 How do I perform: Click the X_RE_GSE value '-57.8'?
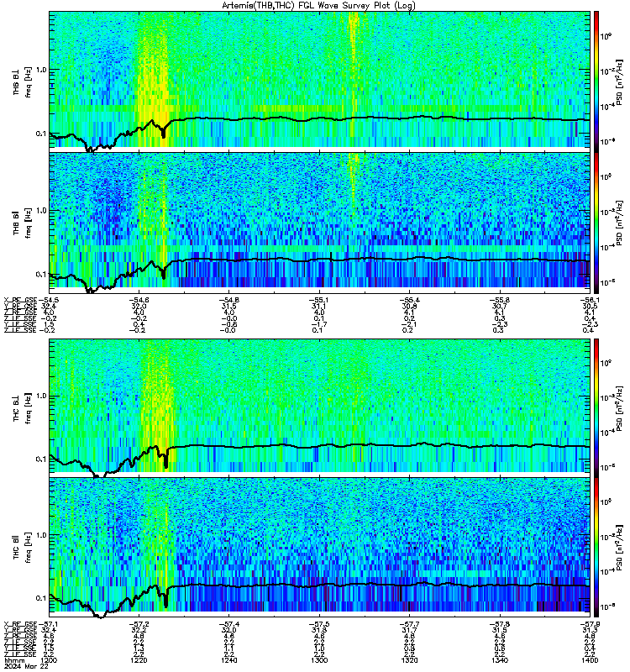(500, 624)
